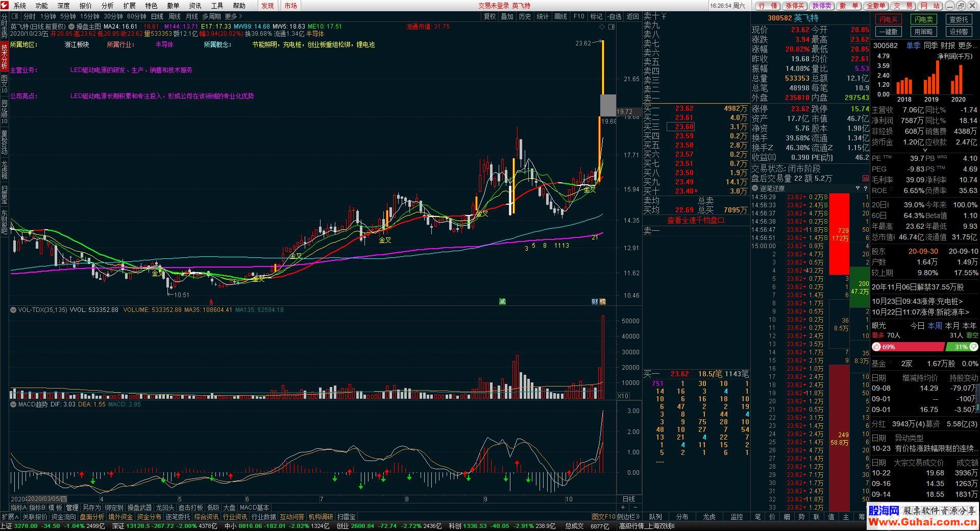Collapse the 侧边栏 sidebar

629,517
